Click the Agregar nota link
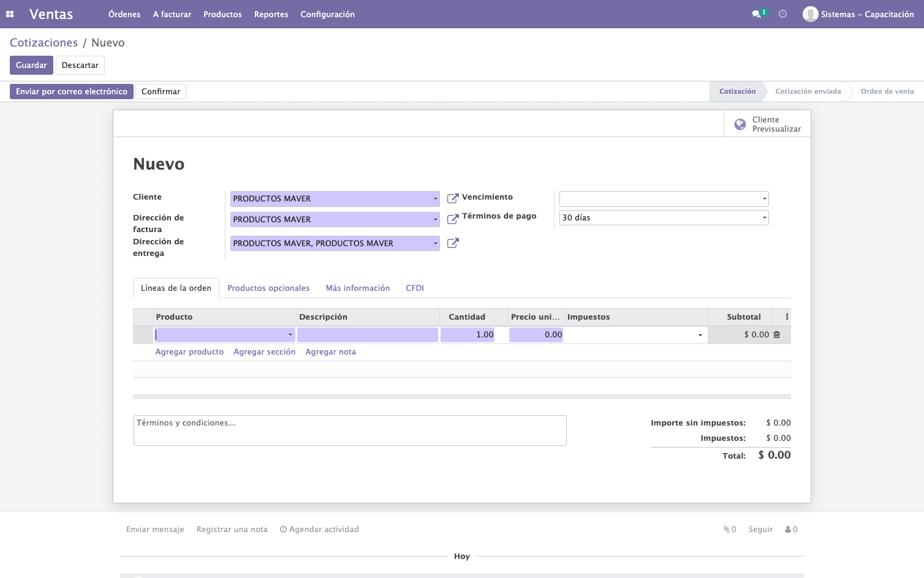Screen dimensions: 924x578 pos(331,352)
